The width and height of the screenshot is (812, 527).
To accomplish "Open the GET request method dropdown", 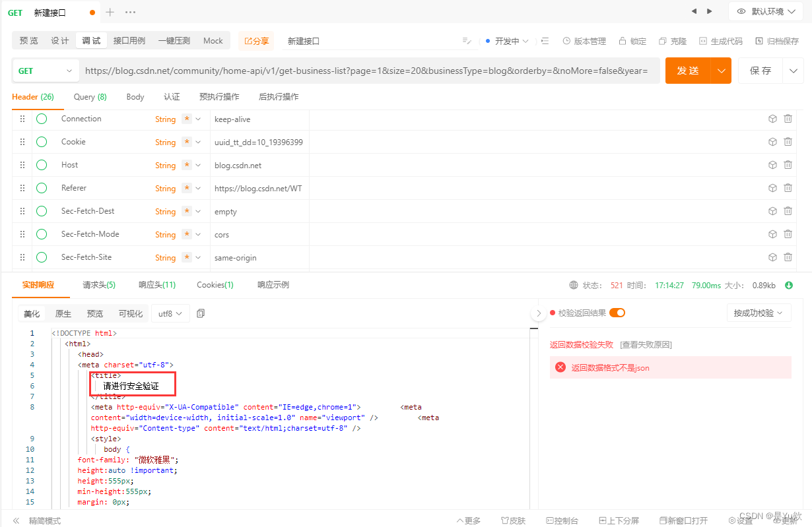I will 46,71.
